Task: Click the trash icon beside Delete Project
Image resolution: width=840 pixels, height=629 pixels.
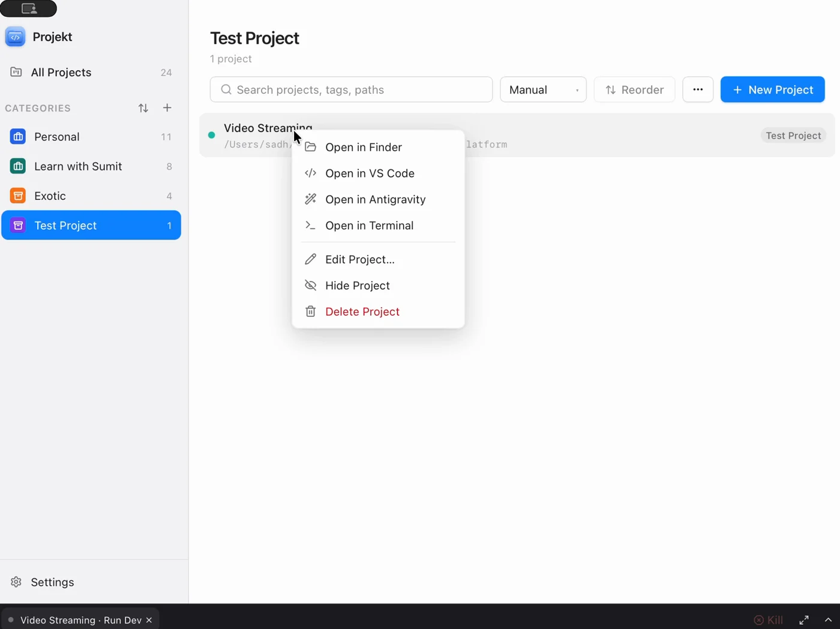Action: [310, 311]
